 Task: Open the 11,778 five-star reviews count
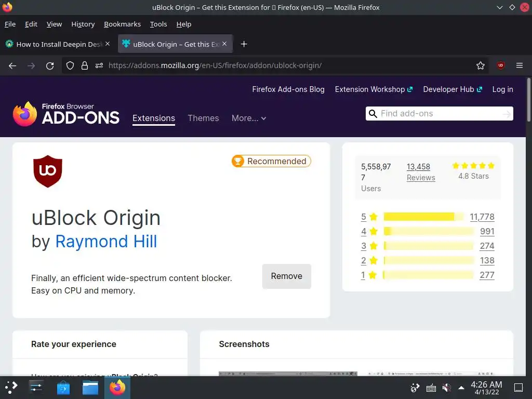pyautogui.click(x=482, y=217)
